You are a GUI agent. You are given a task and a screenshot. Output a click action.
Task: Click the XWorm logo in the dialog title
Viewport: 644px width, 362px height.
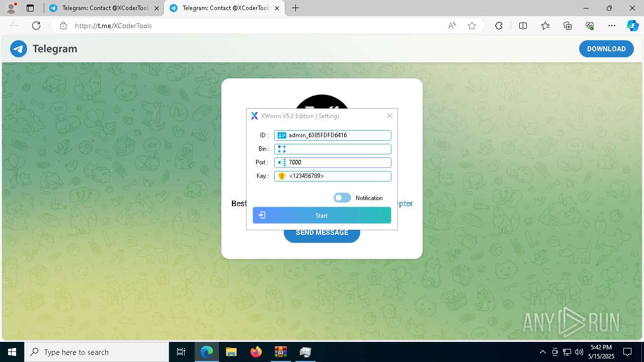(x=255, y=116)
